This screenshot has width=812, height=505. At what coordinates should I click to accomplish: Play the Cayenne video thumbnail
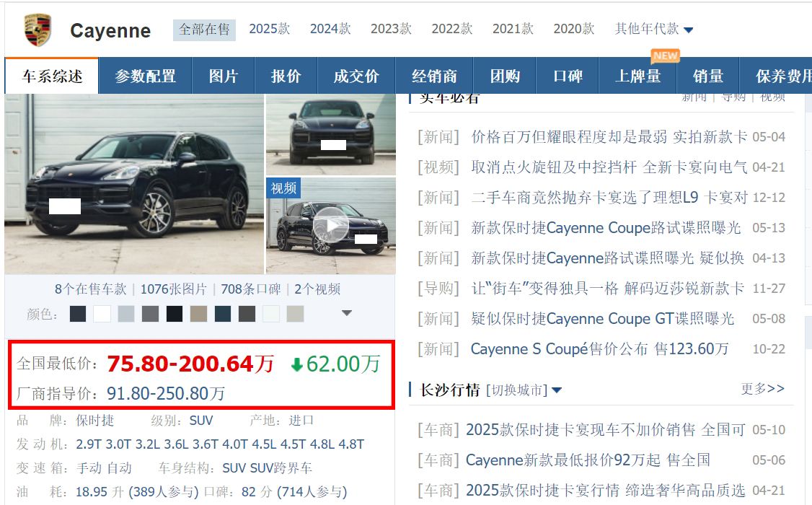[331, 226]
